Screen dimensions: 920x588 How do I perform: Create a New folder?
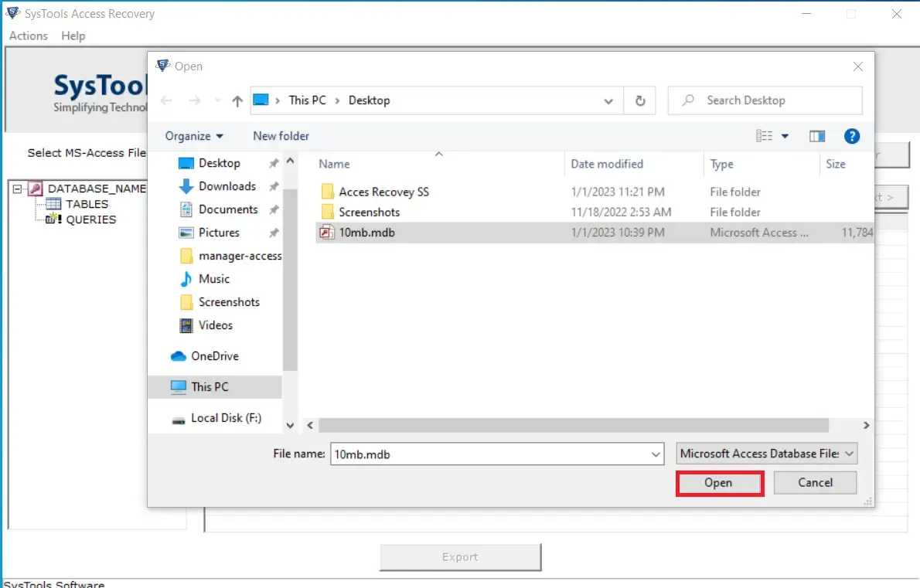[281, 136]
